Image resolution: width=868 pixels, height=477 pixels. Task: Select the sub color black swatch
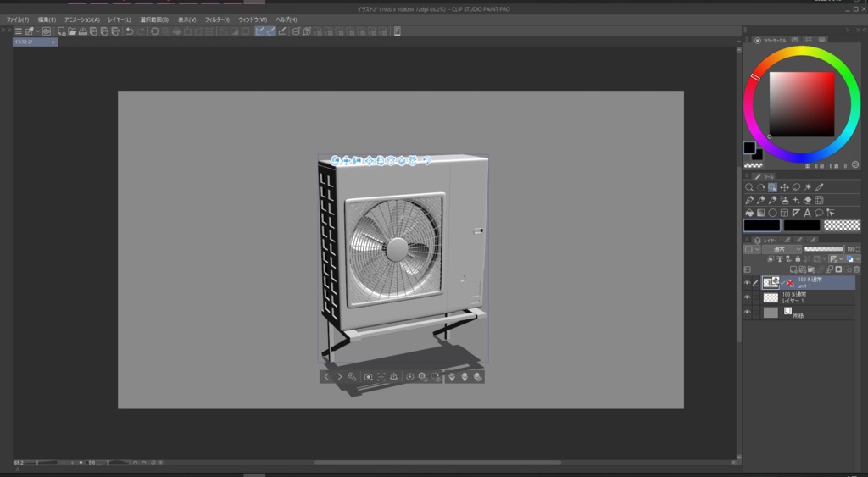tap(802, 225)
